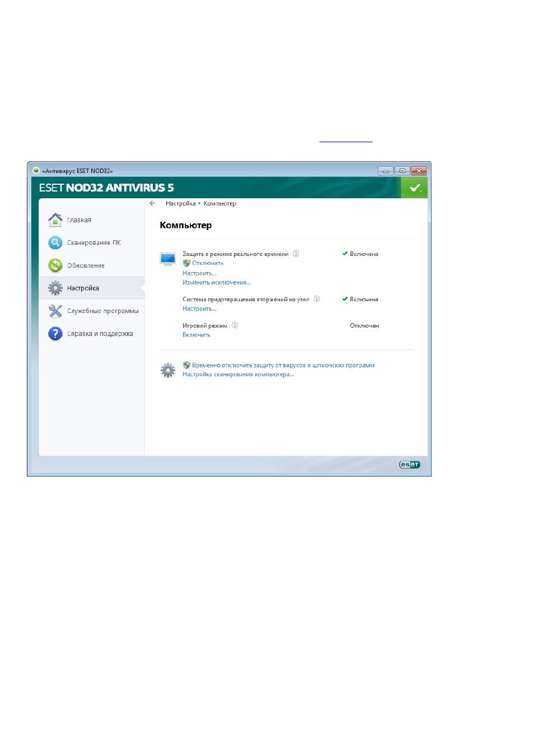This screenshot has height=756, width=534.
Task: Click the info icon next to Игровой режим
Action: pos(235,325)
